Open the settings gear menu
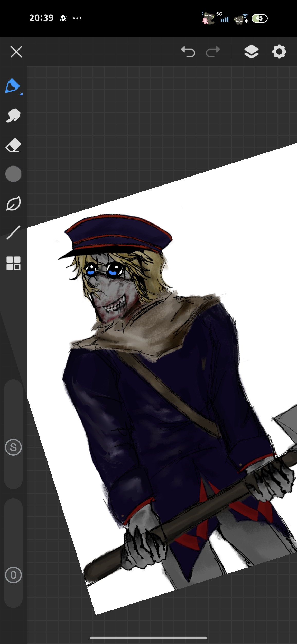Screen dimensions: 297x644 pos(279,52)
